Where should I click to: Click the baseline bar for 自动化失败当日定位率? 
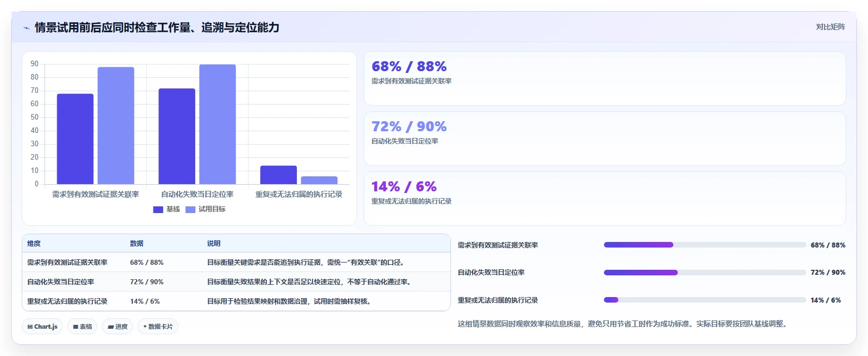click(177, 136)
